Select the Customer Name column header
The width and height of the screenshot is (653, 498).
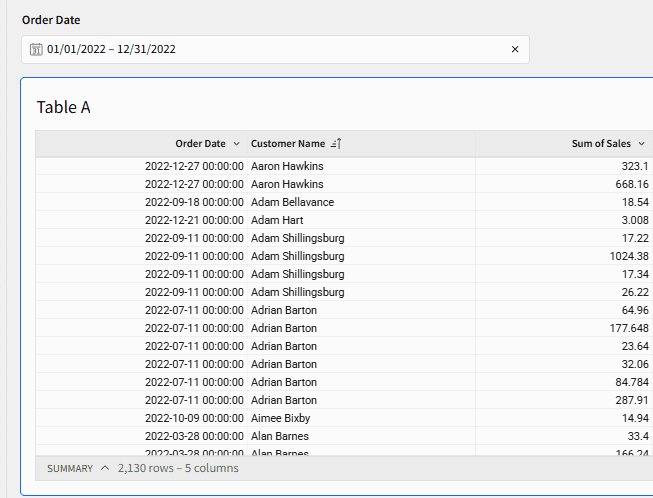tap(288, 144)
